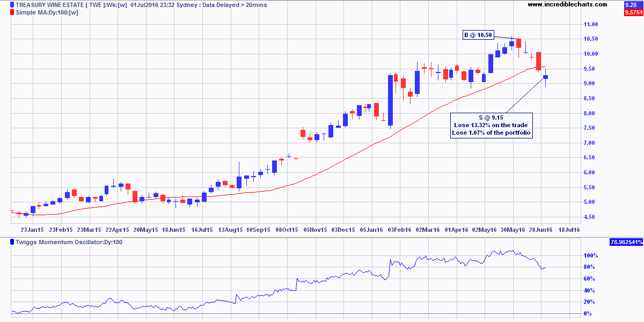Click the Simple MA:Dy:100 legend label
The image size is (644, 322).
tap(47, 12)
